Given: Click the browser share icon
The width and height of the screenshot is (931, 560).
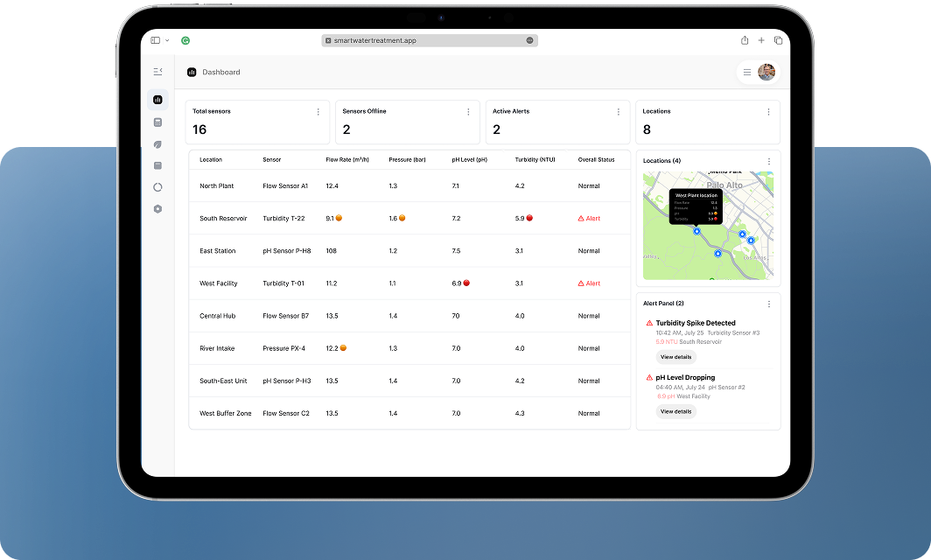Looking at the screenshot, I should (x=745, y=40).
